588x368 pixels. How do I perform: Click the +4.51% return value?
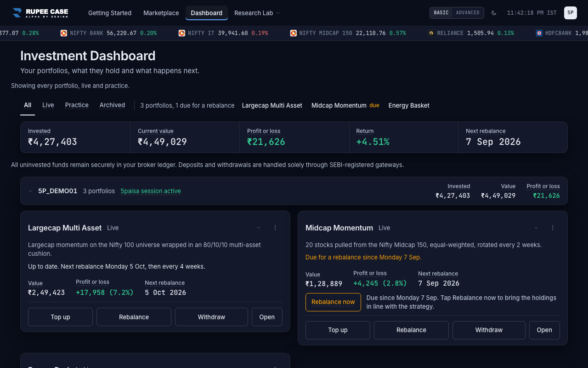pyautogui.click(x=373, y=142)
